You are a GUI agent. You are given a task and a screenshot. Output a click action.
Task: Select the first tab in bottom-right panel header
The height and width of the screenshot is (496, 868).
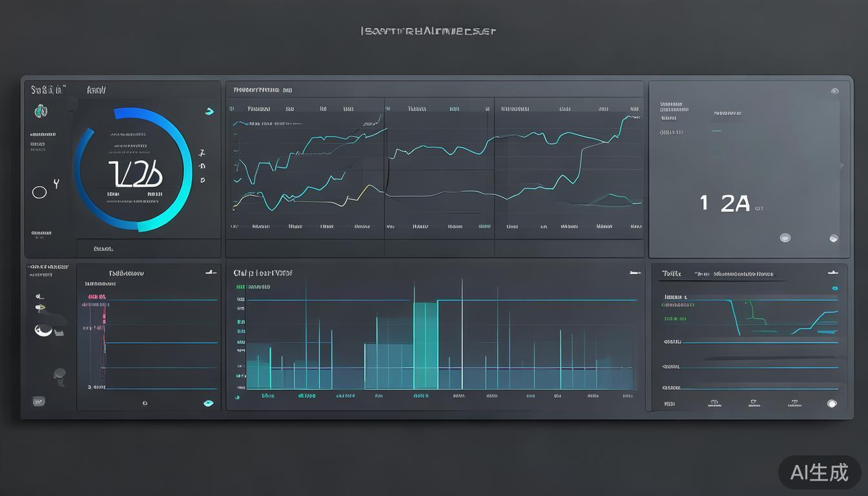point(672,274)
